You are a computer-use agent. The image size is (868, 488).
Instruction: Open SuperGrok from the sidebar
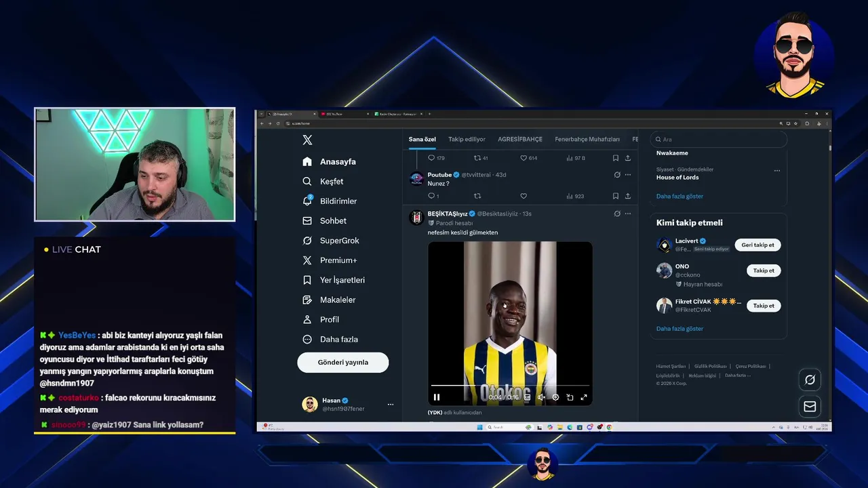[330, 241]
